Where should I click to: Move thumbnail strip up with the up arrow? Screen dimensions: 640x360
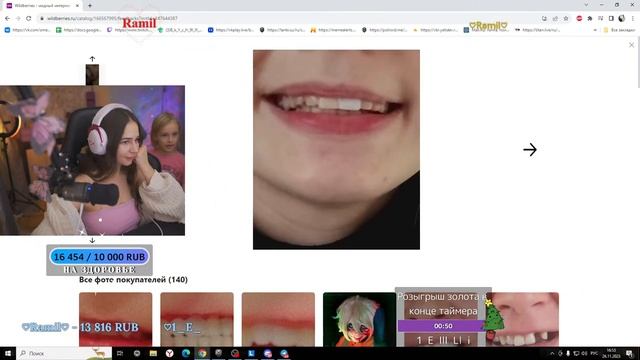92,59
